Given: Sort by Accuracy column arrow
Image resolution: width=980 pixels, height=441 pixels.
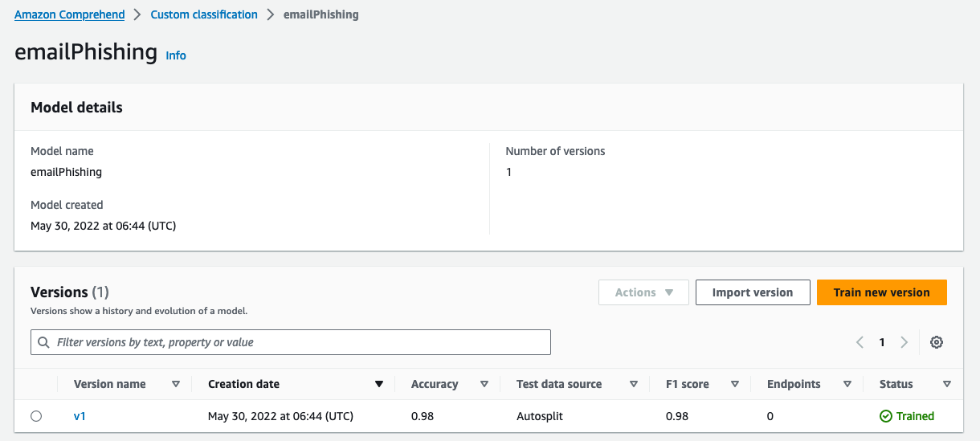Looking at the screenshot, I should [484, 384].
